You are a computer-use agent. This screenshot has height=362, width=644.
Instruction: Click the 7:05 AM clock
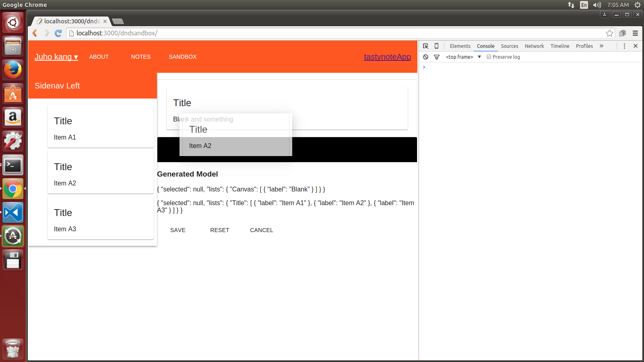pos(618,5)
